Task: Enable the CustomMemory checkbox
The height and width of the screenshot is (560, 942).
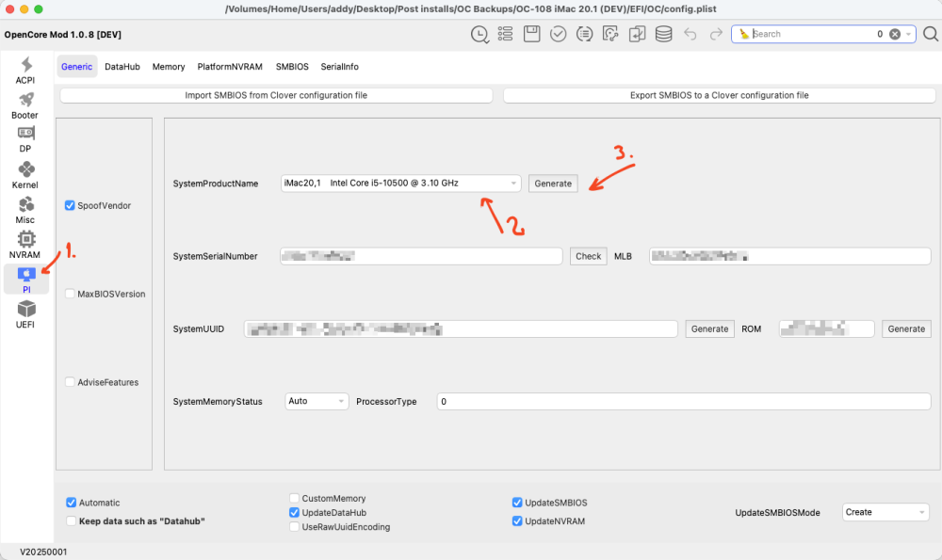Action: pyautogui.click(x=294, y=498)
